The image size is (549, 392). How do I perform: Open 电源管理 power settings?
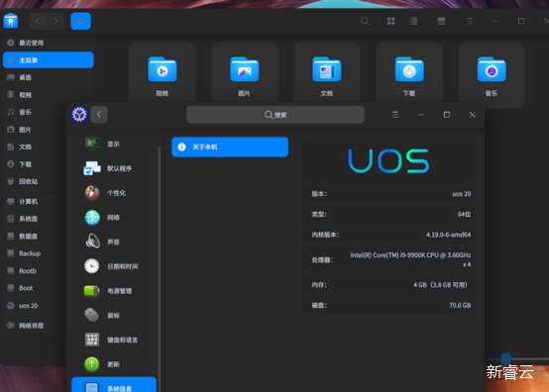point(114,291)
